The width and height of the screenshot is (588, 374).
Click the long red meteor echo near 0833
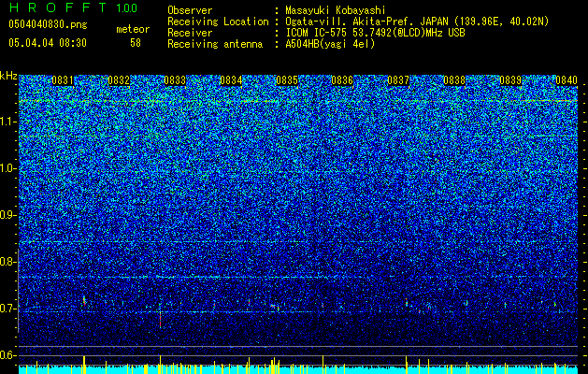160,319
